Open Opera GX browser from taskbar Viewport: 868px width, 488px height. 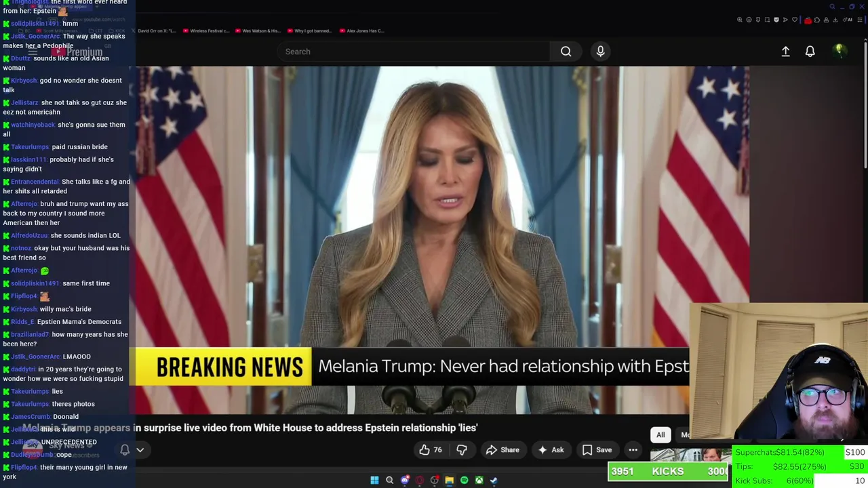420,481
